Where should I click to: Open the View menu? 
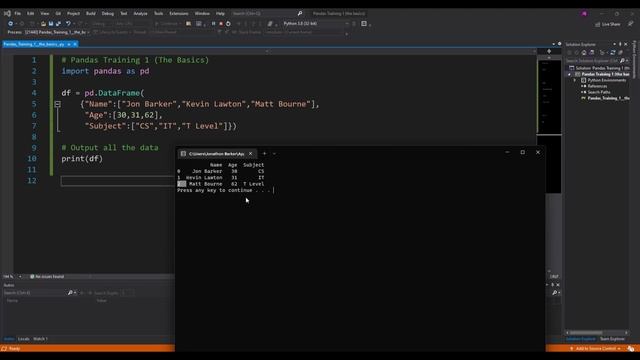44,13
